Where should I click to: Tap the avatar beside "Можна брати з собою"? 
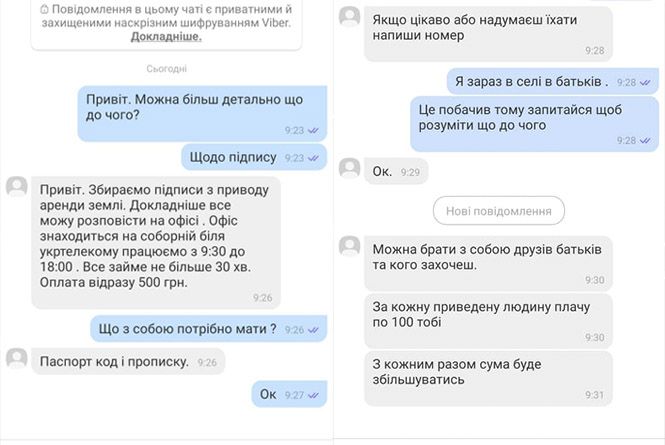tap(349, 246)
